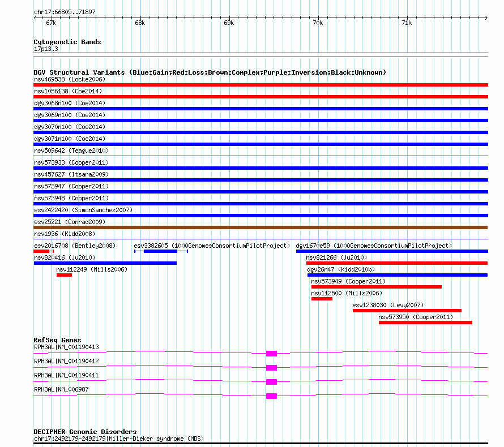The width and height of the screenshot is (504, 447).
Task: Click the short red nsv112500 bar
Action: coord(322,299)
